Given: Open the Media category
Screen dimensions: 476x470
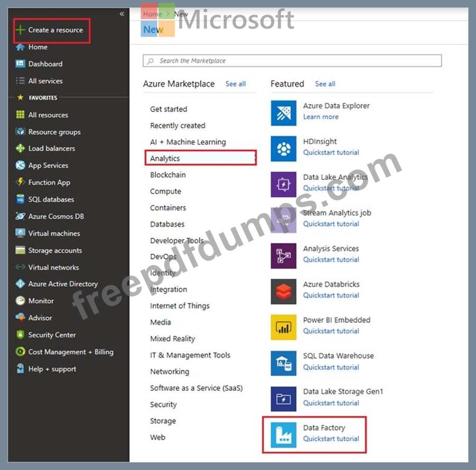Looking at the screenshot, I should coord(160,322).
